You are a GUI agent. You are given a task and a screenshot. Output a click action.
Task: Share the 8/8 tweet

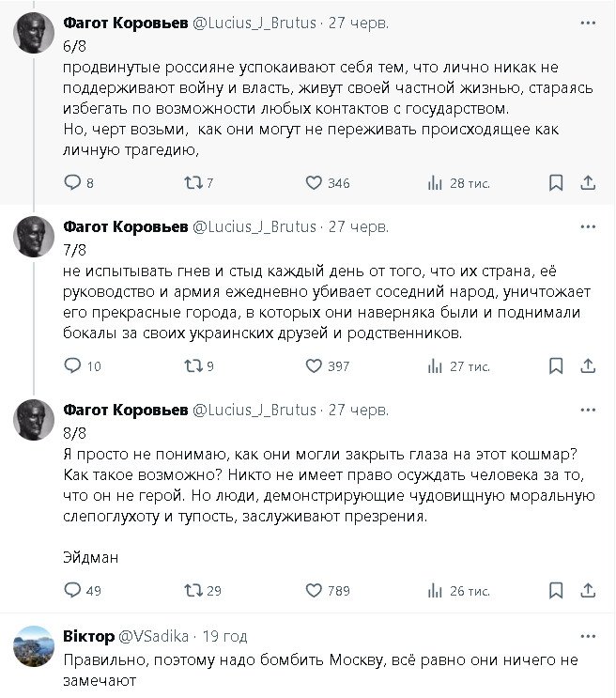click(x=588, y=590)
